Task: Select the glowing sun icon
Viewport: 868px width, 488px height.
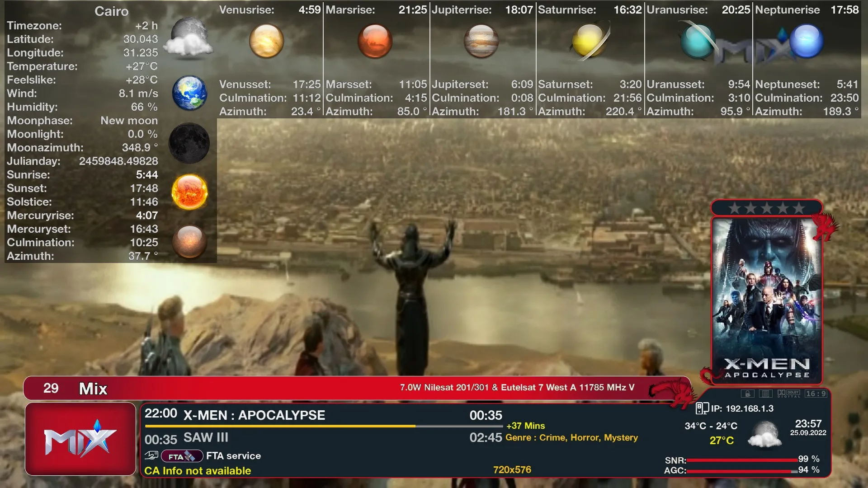Action: coord(190,192)
